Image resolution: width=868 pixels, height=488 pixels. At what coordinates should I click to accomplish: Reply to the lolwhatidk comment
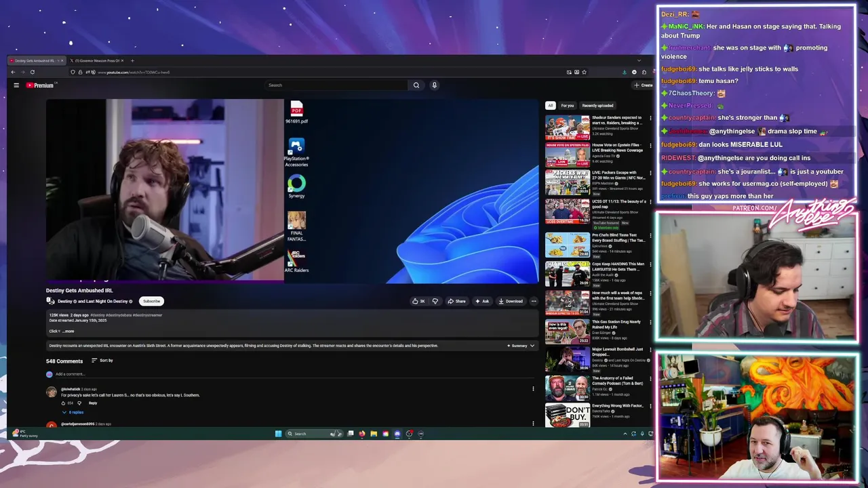pos(93,403)
